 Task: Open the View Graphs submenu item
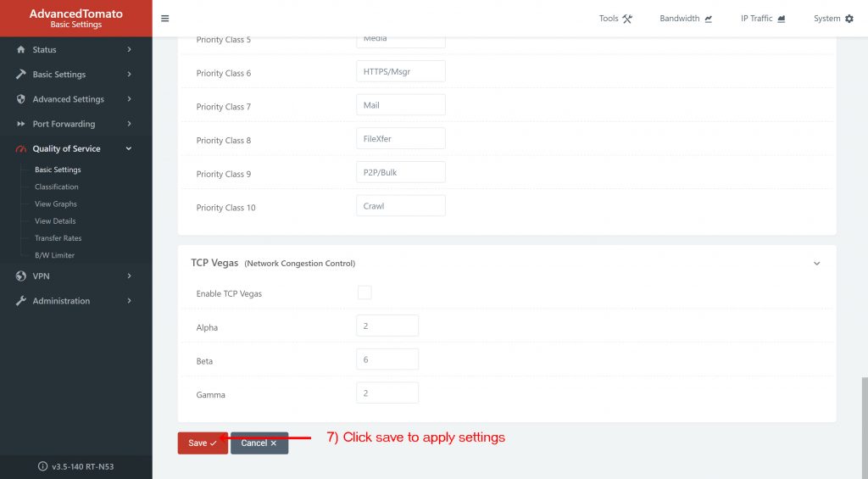(55, 203)
